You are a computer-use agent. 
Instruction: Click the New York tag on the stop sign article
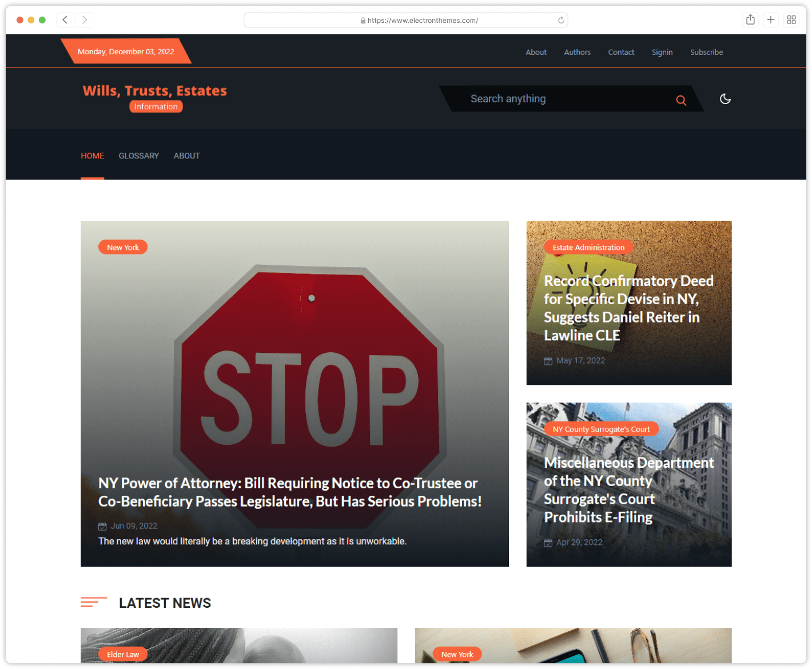click(123, 248)
